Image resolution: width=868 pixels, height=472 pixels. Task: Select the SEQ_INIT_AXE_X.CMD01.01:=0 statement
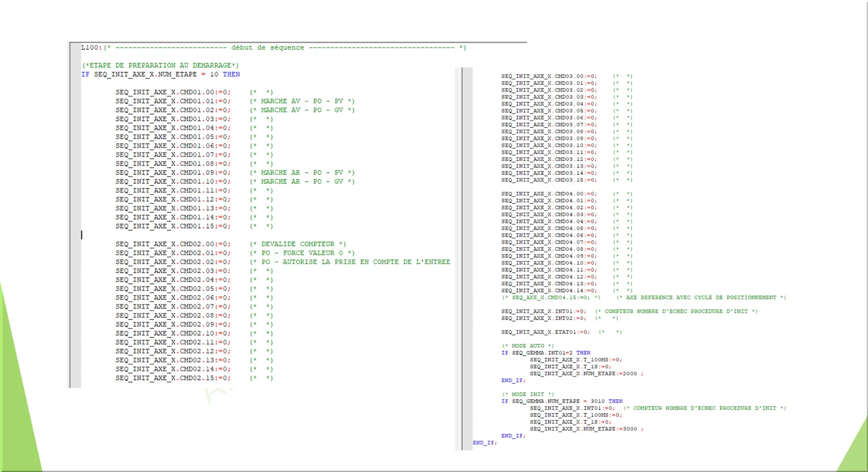[x=173, y=101]
